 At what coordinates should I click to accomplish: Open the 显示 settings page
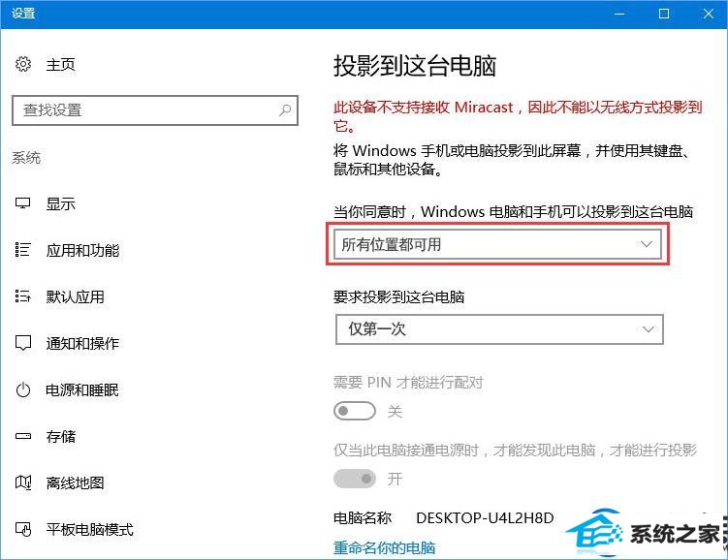click(x=60, y=203)
